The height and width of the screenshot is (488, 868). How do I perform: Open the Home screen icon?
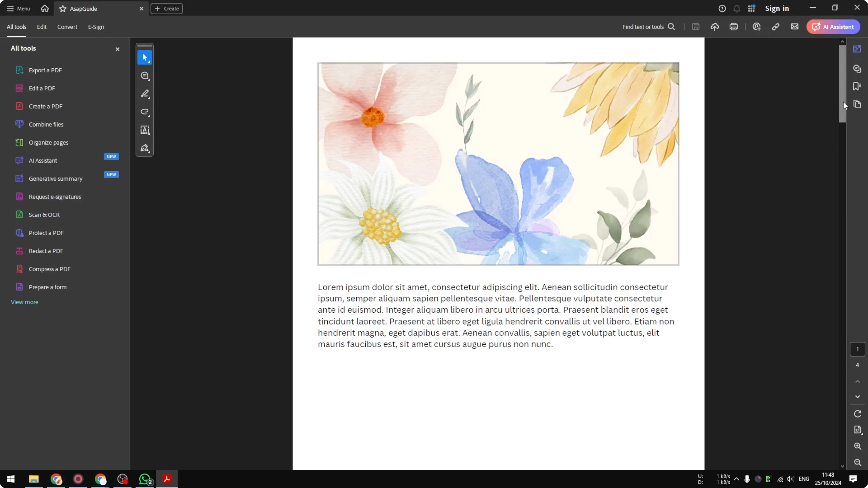click(x=45, y=8)
